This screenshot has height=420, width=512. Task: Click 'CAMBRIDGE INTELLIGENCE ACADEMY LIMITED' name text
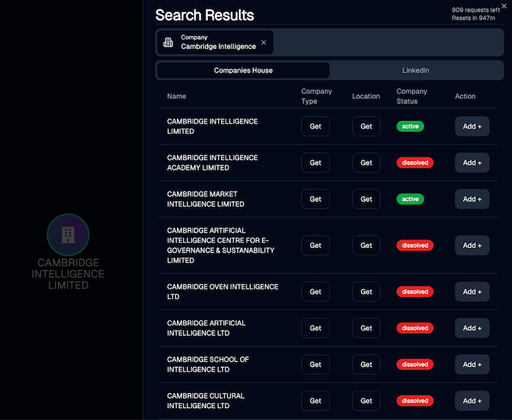click(212, 162)
